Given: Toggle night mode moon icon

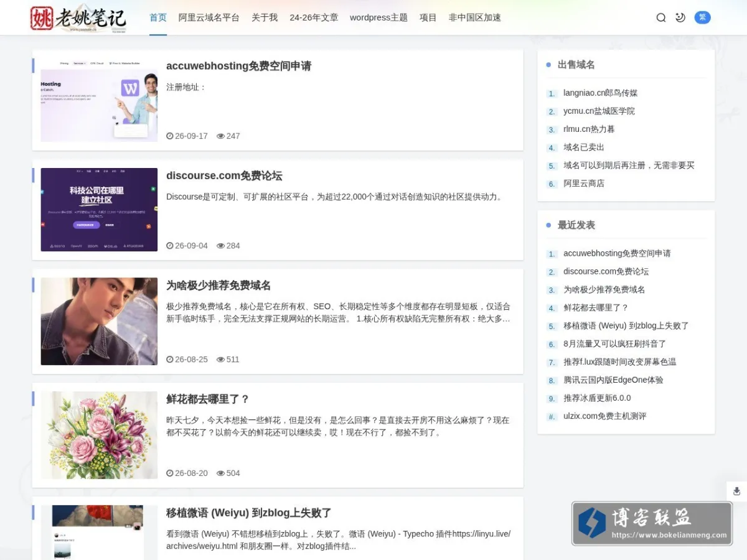Looking at the screenshot, I should [680, 17].
